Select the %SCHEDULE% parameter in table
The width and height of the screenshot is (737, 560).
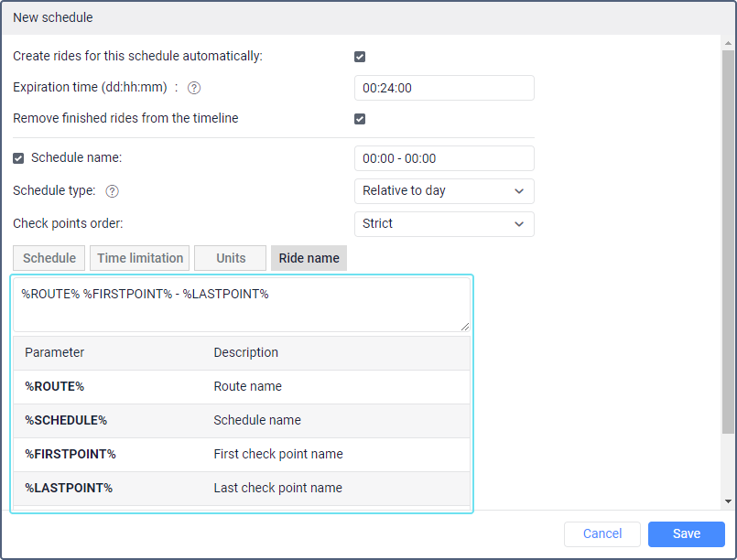[66, 421]
